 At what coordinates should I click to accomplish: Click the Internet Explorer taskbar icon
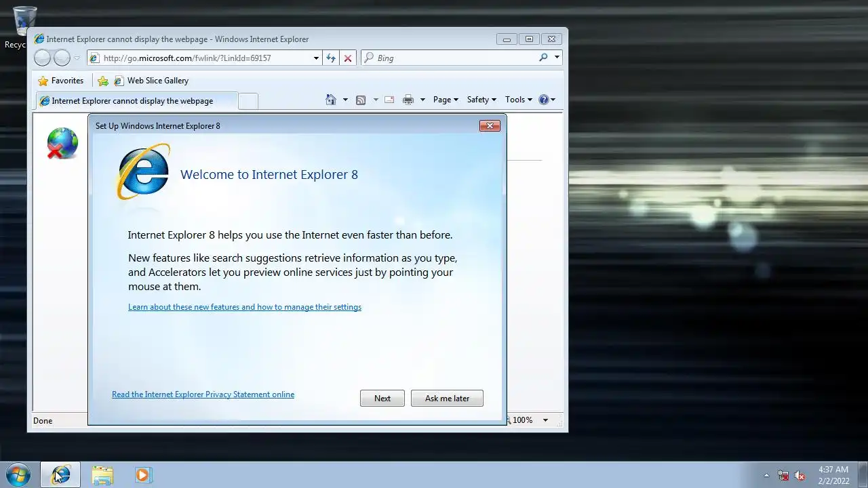click(60, 475)
